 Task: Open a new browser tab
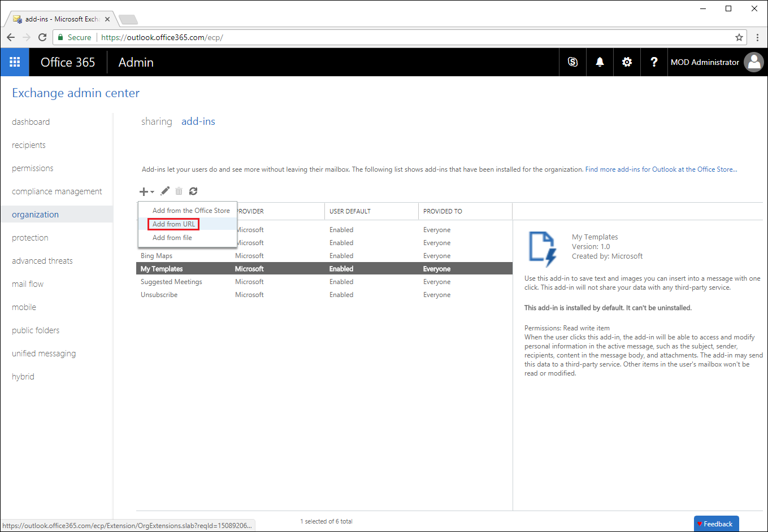[128, 20]
